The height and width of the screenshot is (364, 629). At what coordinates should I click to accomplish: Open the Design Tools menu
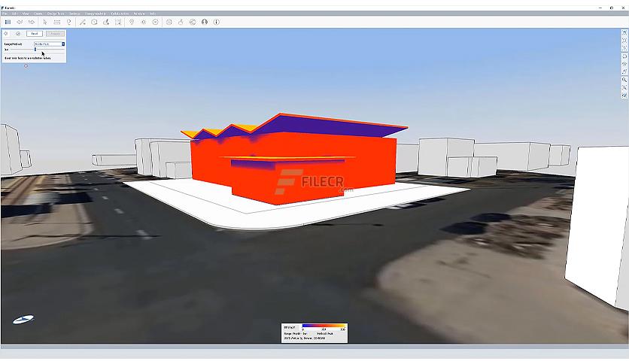click(56, 14)
